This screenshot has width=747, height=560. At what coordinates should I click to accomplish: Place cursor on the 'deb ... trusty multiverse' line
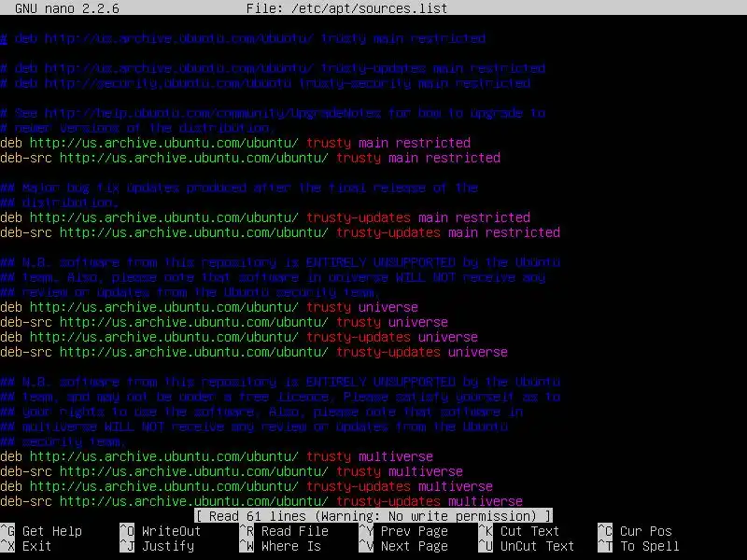click(217, 456)
